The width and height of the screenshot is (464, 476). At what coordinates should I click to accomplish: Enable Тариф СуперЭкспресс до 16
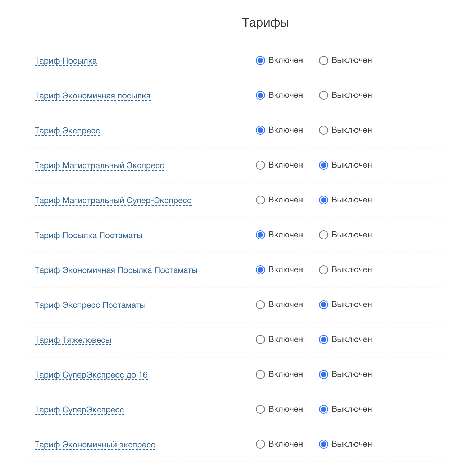click(260, 375)
